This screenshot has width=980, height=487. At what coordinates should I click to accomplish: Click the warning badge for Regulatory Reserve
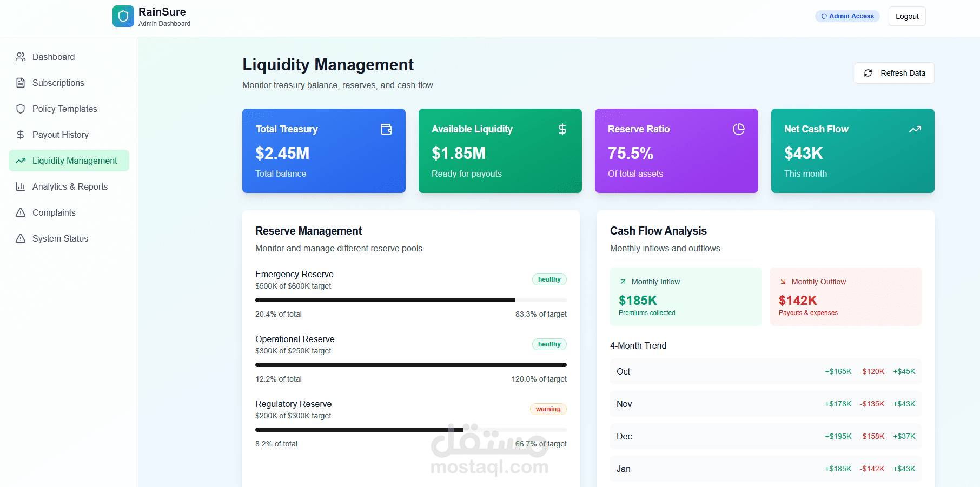(x=548, y=409)
